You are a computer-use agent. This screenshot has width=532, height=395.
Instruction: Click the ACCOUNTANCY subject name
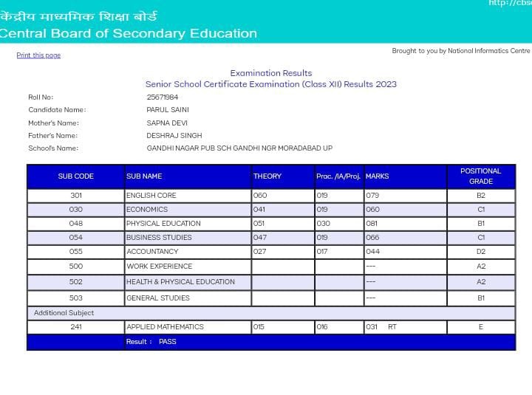pos(152,251)
